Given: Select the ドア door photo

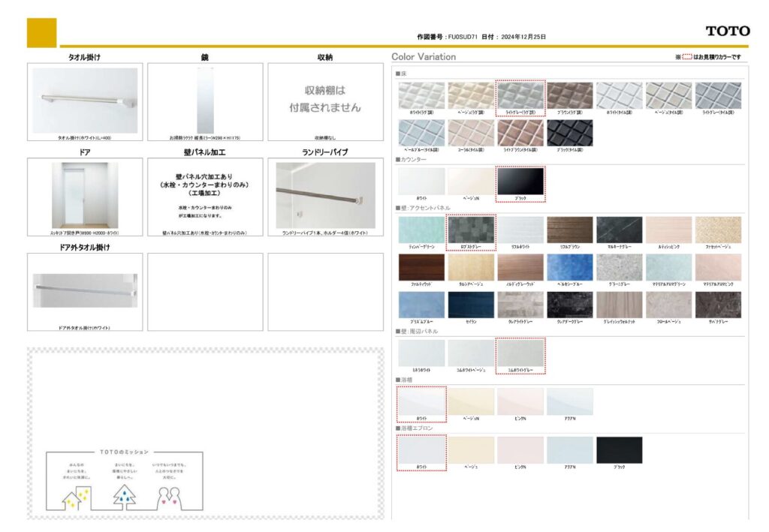Looking at the screenshot, I should pos(85,195).
